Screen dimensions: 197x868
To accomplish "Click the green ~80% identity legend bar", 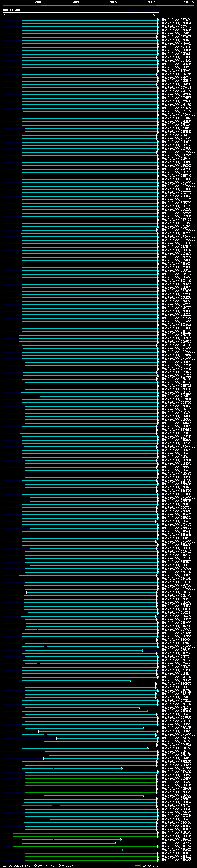I will (x=137, y=6).
